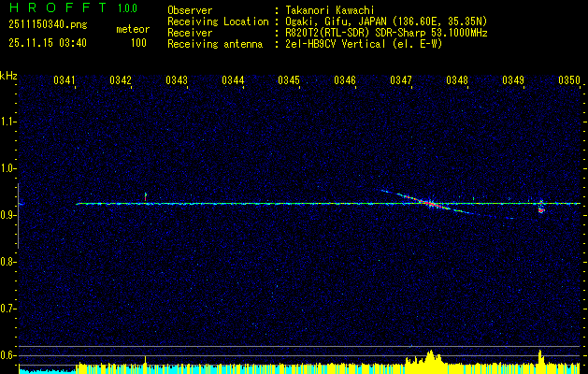
Task: Click the 'Receiving Location' field label
Action: (x=218, y=22)
